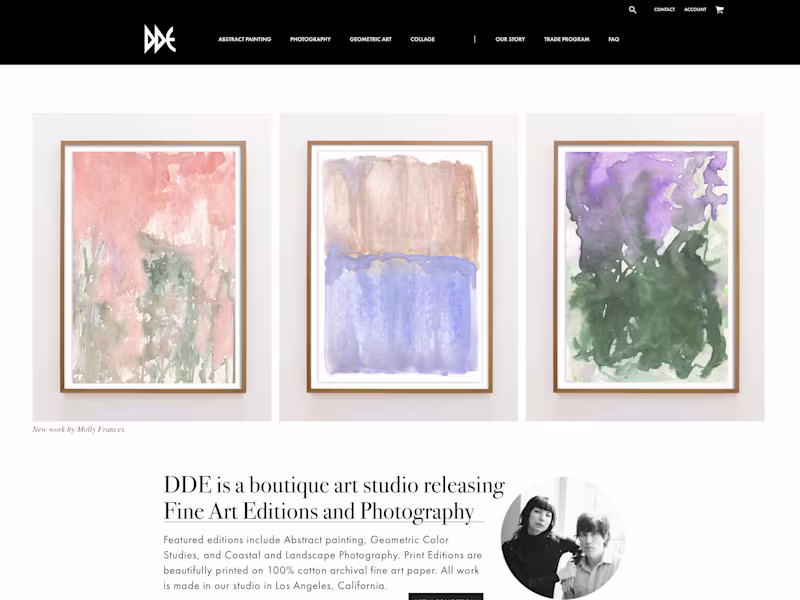This screenshot has width=800, height=600.
Task: Click the Fine Art Editions and Photography heading
Action: (319, 511)
